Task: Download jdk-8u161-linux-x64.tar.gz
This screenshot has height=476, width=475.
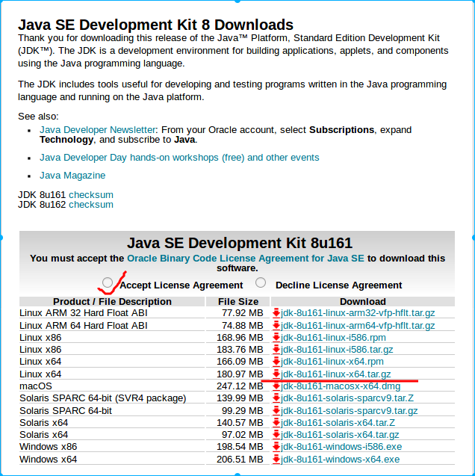Action: 336,374
